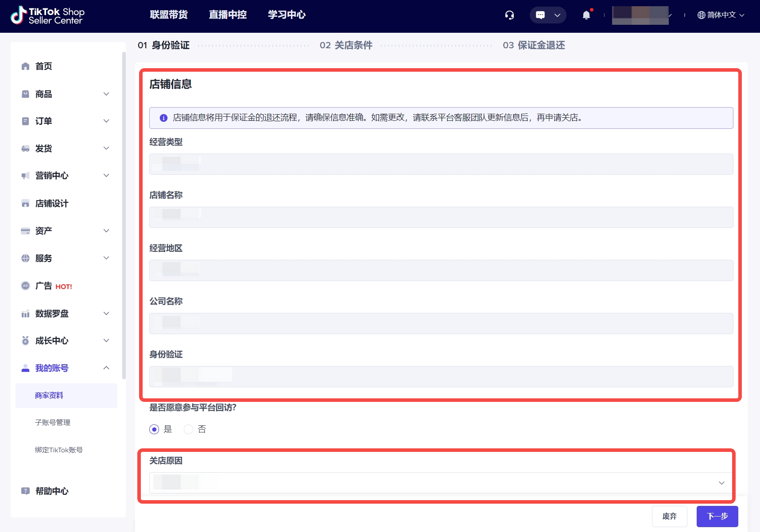Select 是 for platform follow-up visit

tap(154, 429)
